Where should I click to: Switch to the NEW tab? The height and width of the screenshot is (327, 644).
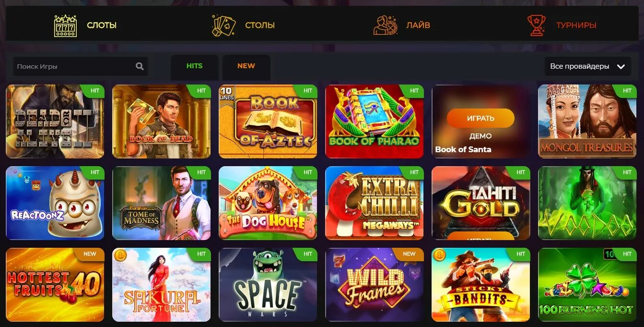(x=246, y=66)
